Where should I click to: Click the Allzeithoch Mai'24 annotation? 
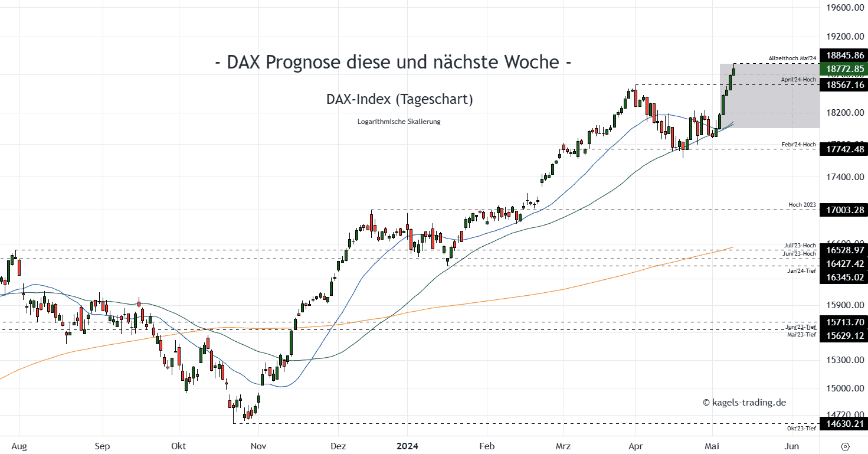[x=792, y=58]
